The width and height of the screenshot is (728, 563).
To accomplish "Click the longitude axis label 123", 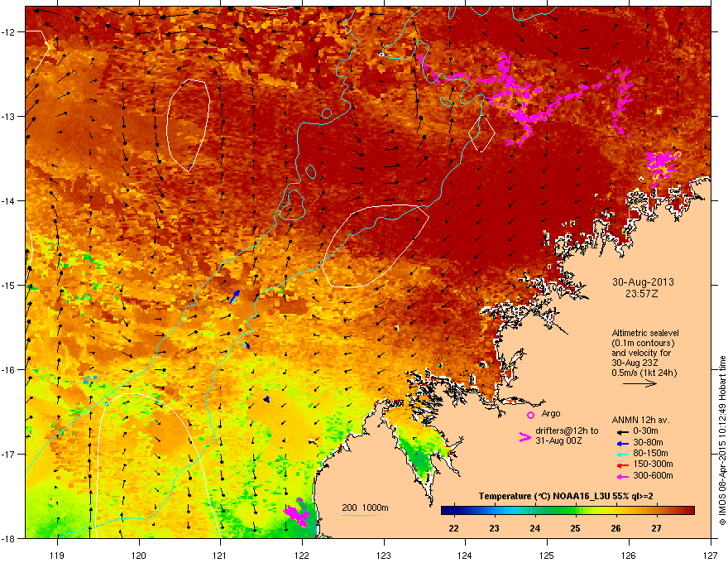I will click(x=384, y=555).
